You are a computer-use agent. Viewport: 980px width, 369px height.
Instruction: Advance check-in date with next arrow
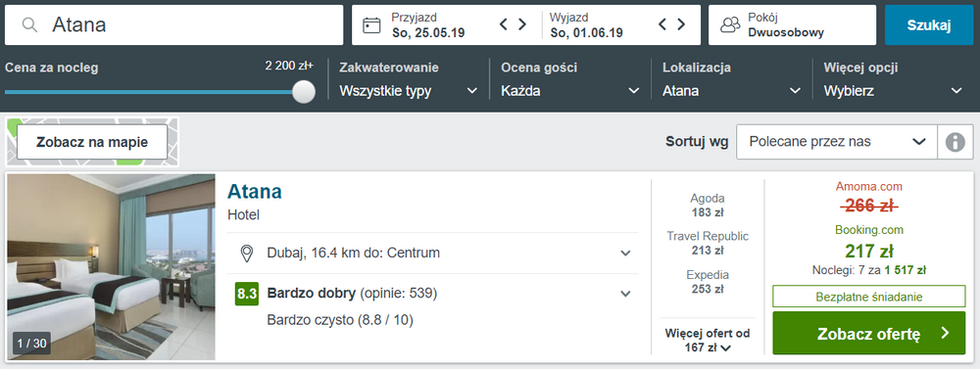[522, 24]
